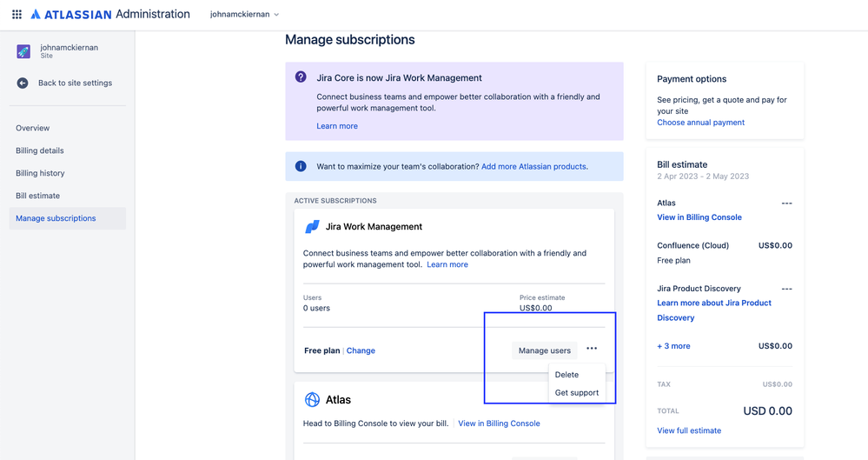Image resolution: width=868 pixels, height=460 pixels.
Task: Select Manage subscriptions in sidebar
Action: [68, 218]
